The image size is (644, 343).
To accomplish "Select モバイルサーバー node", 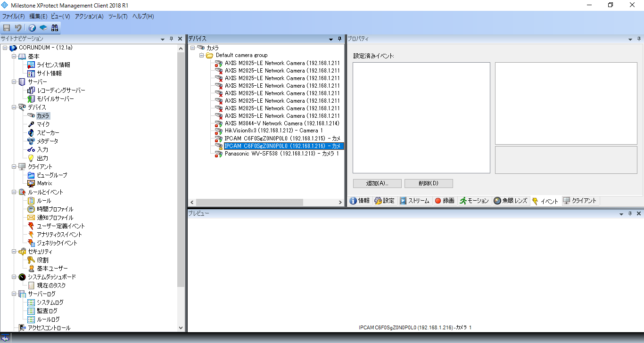I will coord(55,99).
